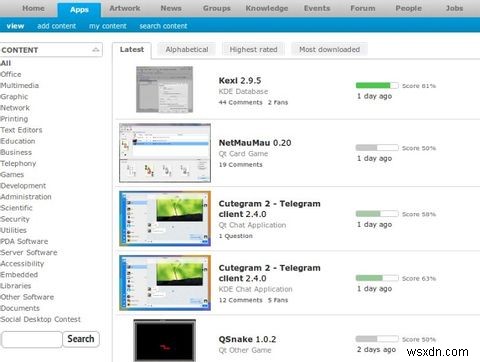Open the Artwork section in top navigation
This screenshot has width=480, height=362.
(x=125, y=8)
